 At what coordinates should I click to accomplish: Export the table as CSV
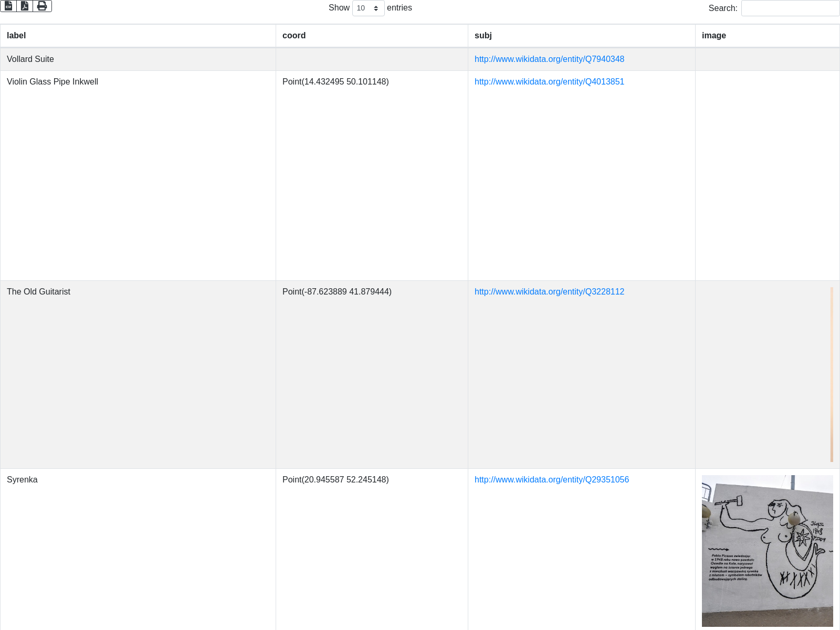(x=8, y=6)
